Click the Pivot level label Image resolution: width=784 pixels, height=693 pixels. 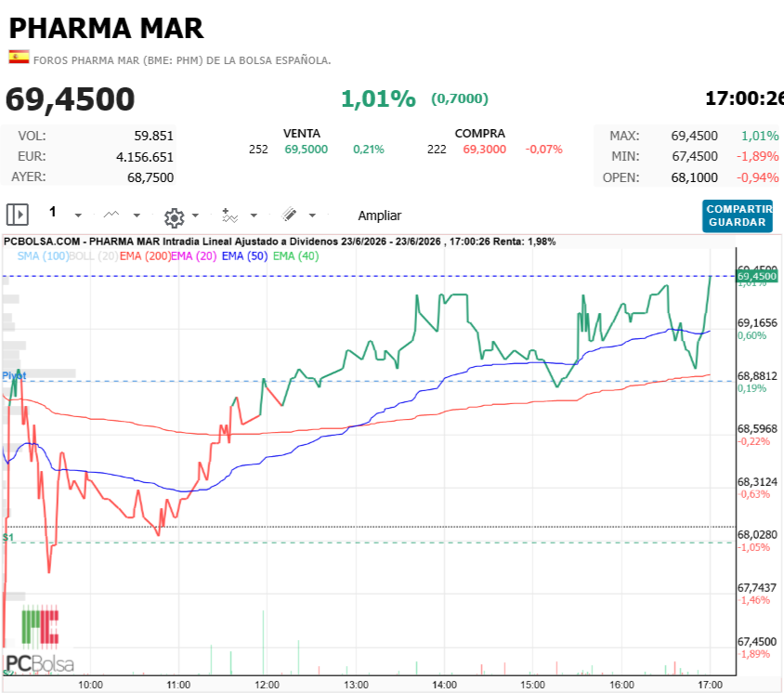[x=14, y=375]
